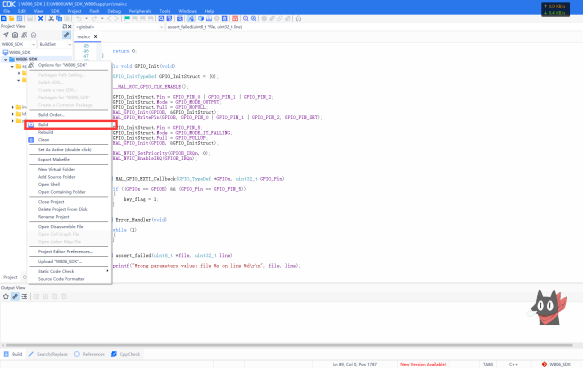This screenshot has width=583, height=369.
Task: Click the green bookmark flag toolbar icon
Action: (127, 19)
